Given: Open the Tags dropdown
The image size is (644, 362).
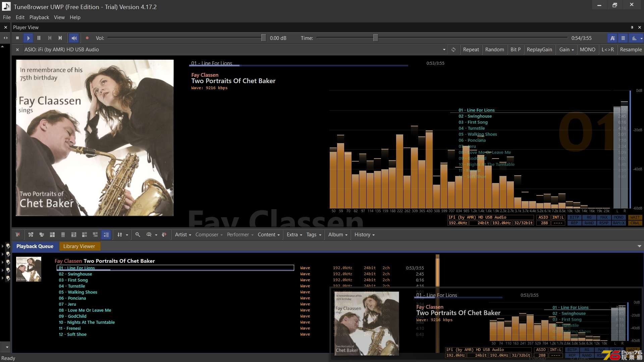Looking at the screenshot, I should pos(314,235).
